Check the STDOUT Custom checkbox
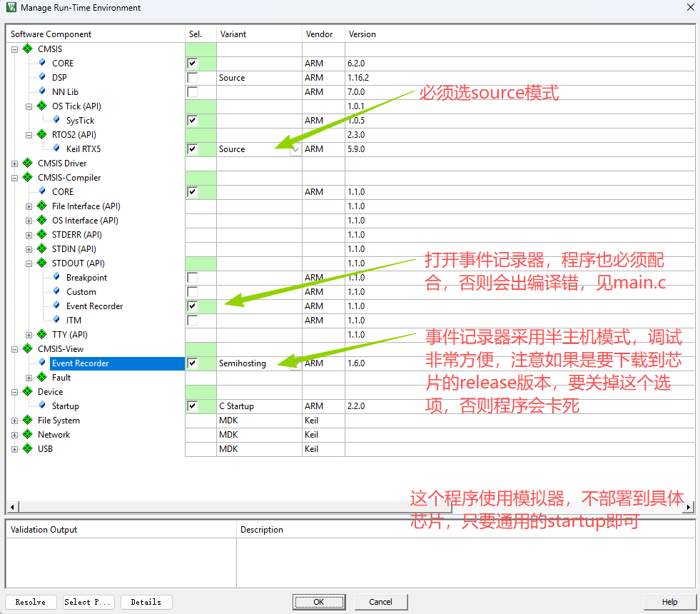The image size is (700, 614). click(193, 292)
